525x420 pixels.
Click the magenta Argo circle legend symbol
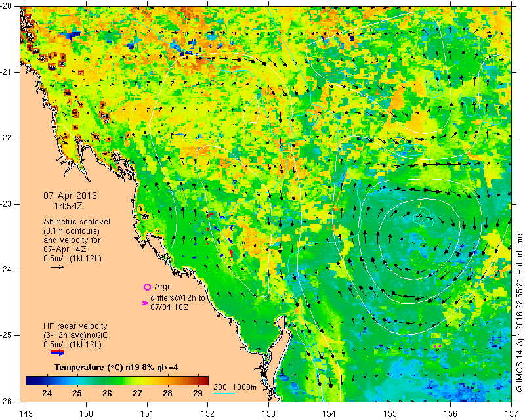[147, 287]
